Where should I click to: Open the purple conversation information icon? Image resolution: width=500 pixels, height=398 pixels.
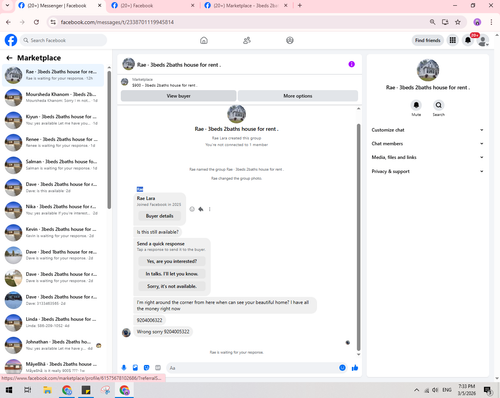(351, 64)
